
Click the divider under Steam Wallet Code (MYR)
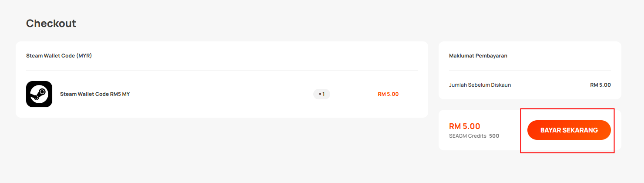click(x=222, y=70)
